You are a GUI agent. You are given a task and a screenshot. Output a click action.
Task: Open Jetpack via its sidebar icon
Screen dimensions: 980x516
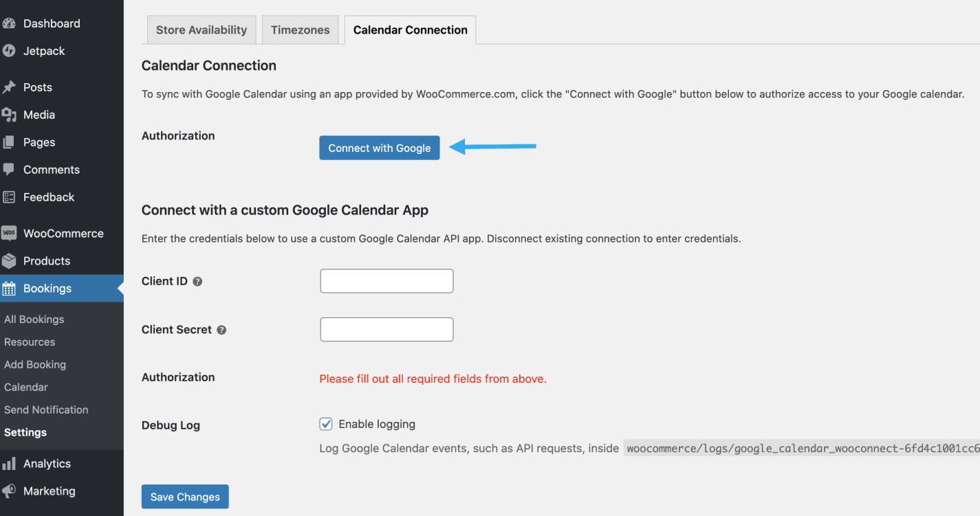tap(9, 51)
